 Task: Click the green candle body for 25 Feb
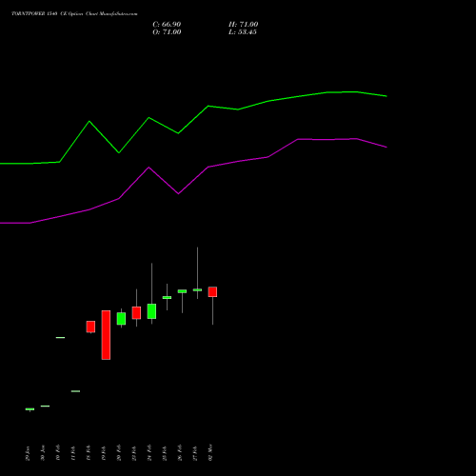(x=167, y=297)
